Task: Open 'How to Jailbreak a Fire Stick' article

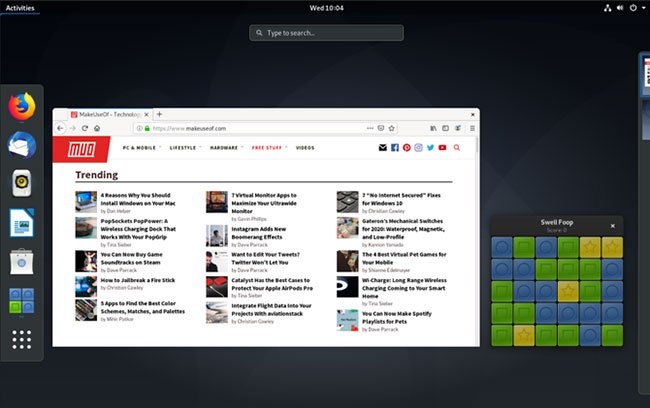Action: coord(138,280)
